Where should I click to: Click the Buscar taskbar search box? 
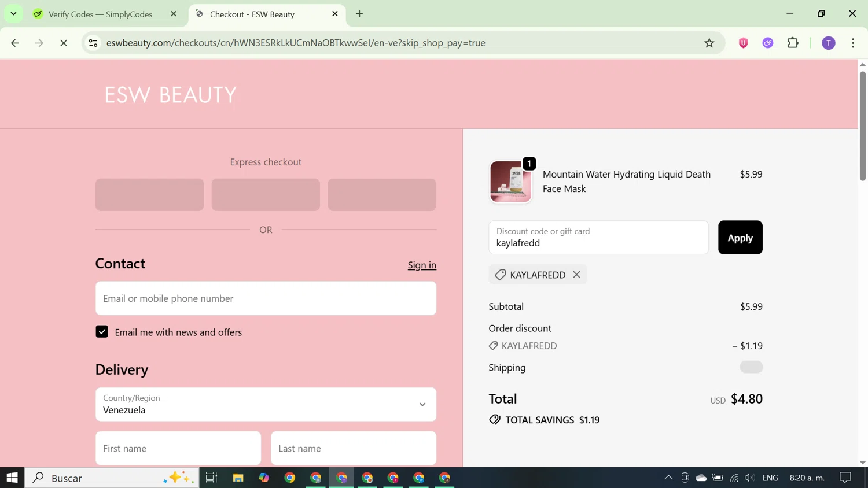(x=112, y=478)
